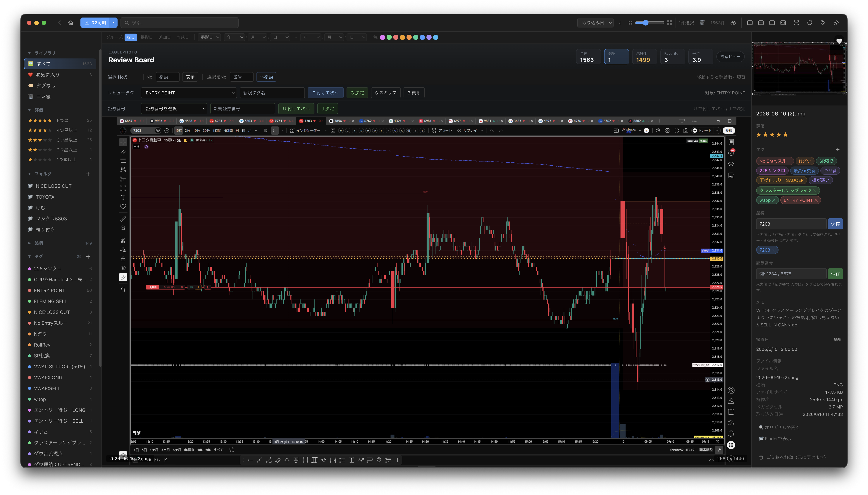Open the 取り込み日 sort dropdown
This screenshot has width=868, height=495.
coord(595,23)
